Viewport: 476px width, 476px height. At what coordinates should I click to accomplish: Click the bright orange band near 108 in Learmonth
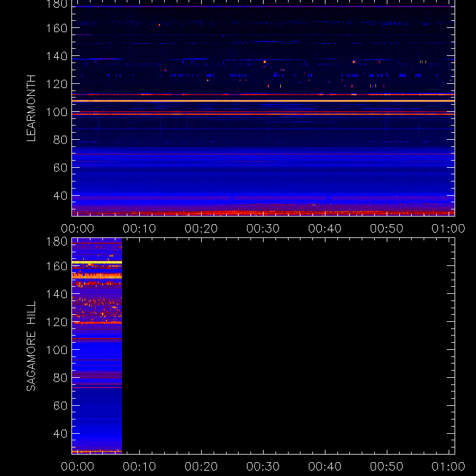[x=263, y=101]
